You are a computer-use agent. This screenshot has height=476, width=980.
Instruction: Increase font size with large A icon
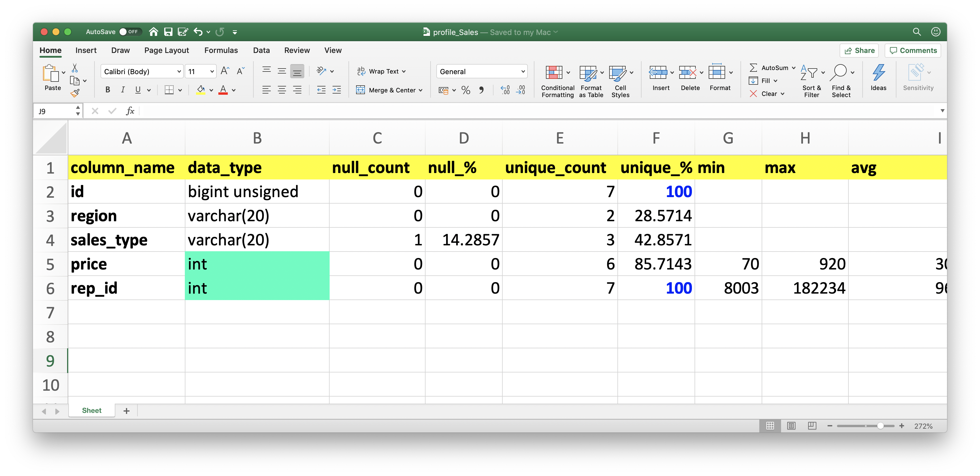225,71
